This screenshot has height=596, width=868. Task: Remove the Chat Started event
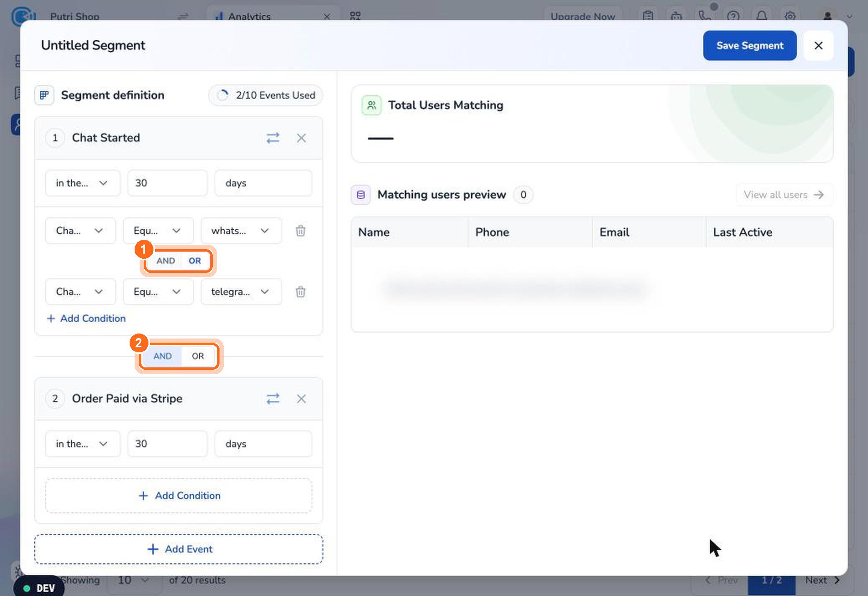tap(301, 138)
